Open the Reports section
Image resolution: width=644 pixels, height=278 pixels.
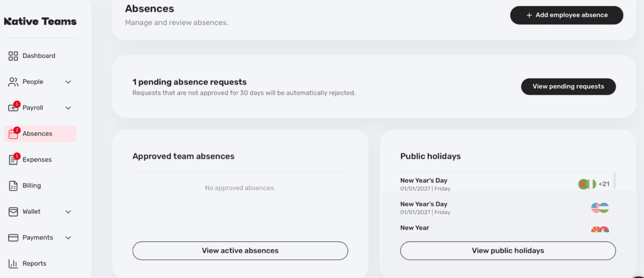pos(40,264)
